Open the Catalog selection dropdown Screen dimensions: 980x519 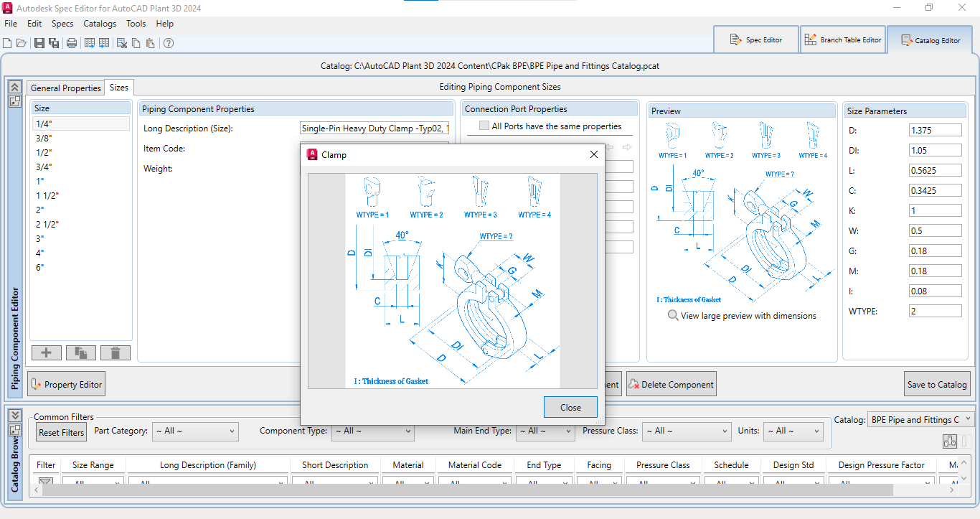(920, 419)
